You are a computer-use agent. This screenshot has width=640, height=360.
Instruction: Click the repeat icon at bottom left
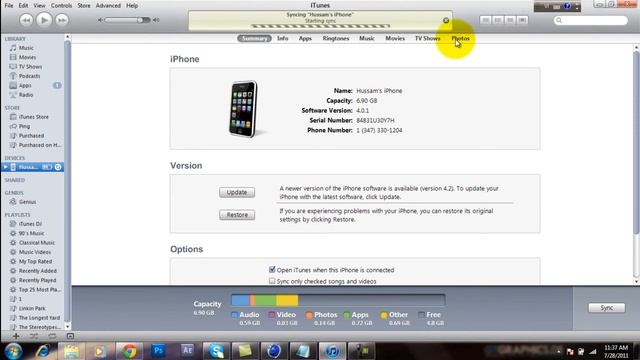tap(52, 336)
